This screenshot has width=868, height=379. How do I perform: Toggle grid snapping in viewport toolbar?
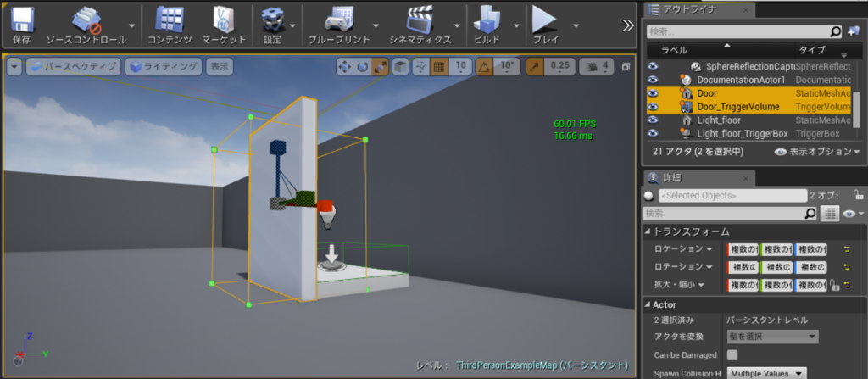click(439, 67)
